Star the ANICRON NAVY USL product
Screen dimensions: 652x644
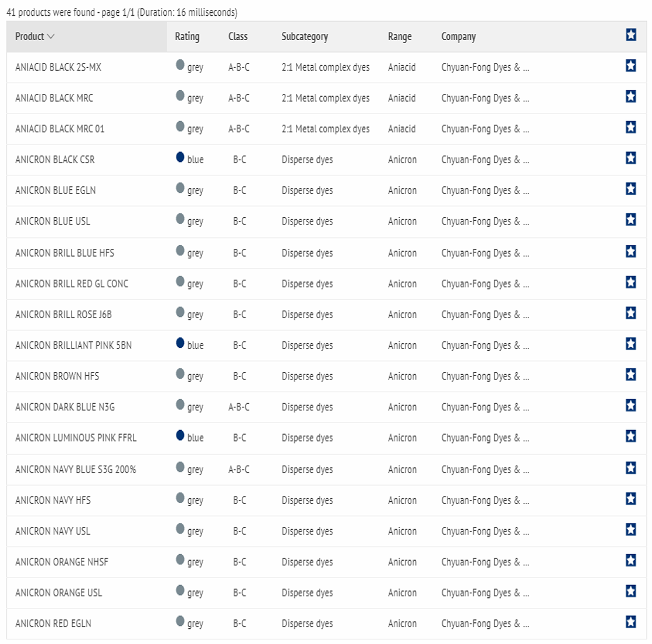[630, 530]
